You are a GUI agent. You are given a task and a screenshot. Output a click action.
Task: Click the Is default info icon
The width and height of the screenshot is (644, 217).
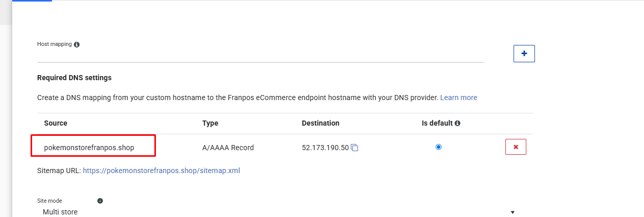(x=458, y=124)
